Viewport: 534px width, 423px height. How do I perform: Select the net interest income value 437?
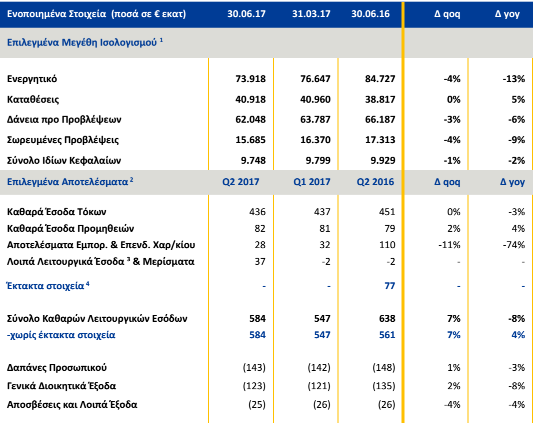322,212
